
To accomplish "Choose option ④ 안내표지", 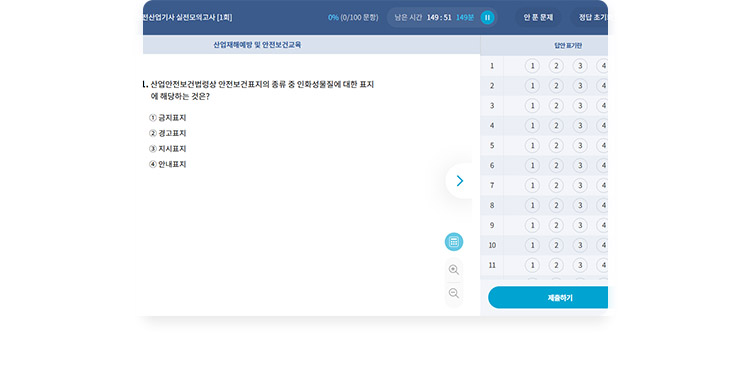I will [x=167, y=164].
